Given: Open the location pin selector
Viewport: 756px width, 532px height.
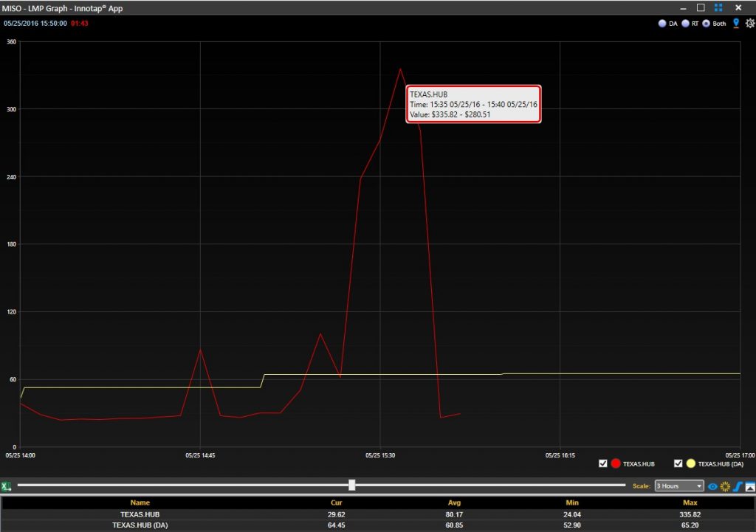Looking at the screenshot, I should click(736, 23).
